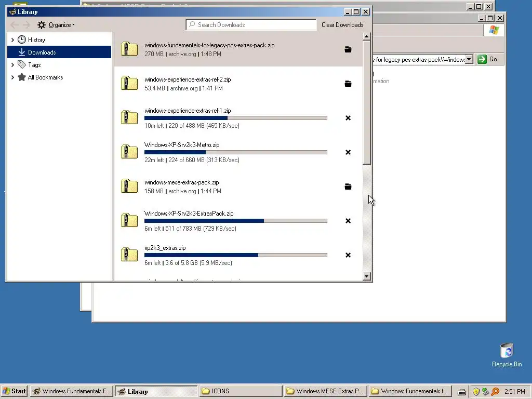The width and height of the screenshot is (532, 399).
Task: Select windows-mese-extras-pack.zip file name
Action: [181, 182]
